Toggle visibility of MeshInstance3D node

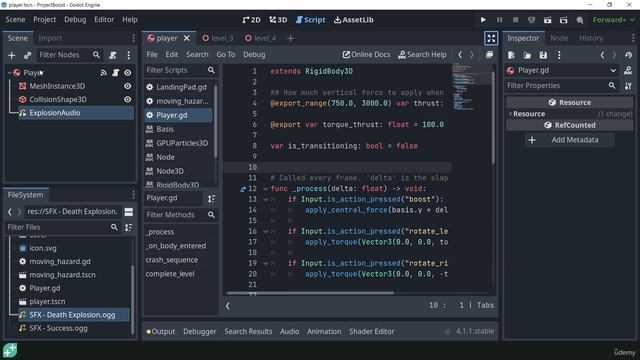coord(127,86)
